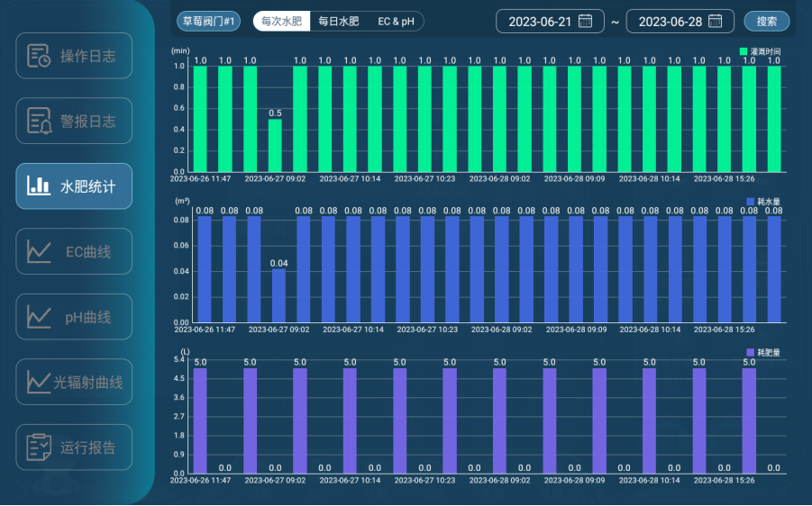Click the pH曲线 line chart icon
This screenshot has width=812, height=506.
[39, 317]
